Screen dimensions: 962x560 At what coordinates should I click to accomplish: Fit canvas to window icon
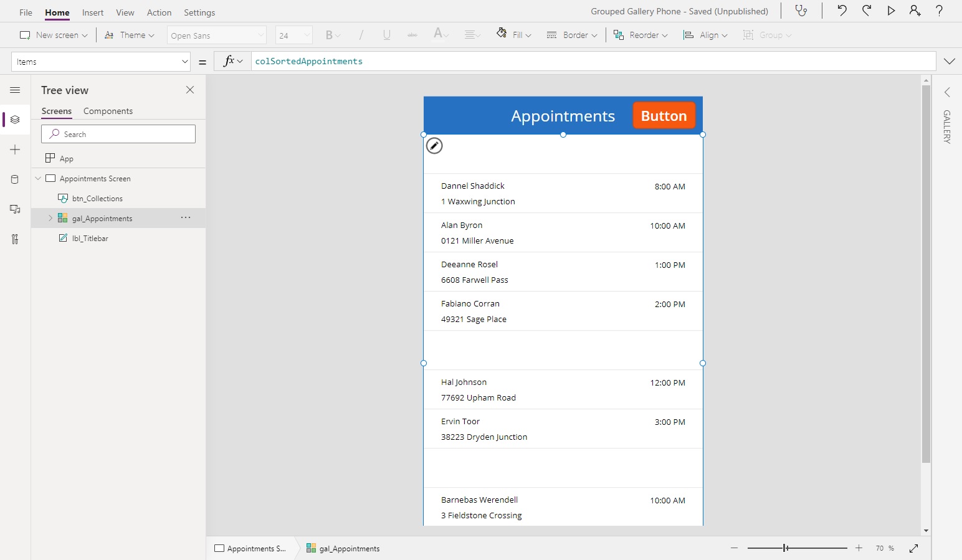(913, 548)
